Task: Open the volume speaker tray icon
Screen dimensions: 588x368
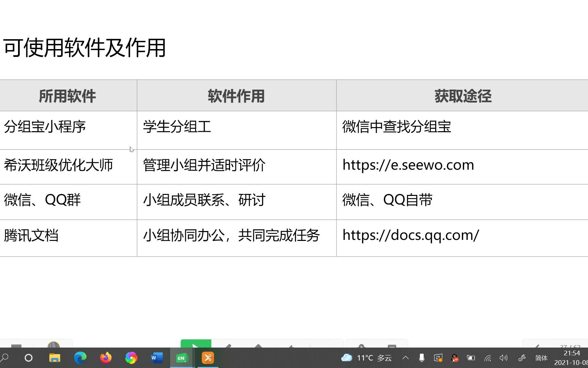Action: tap(504, 358)
